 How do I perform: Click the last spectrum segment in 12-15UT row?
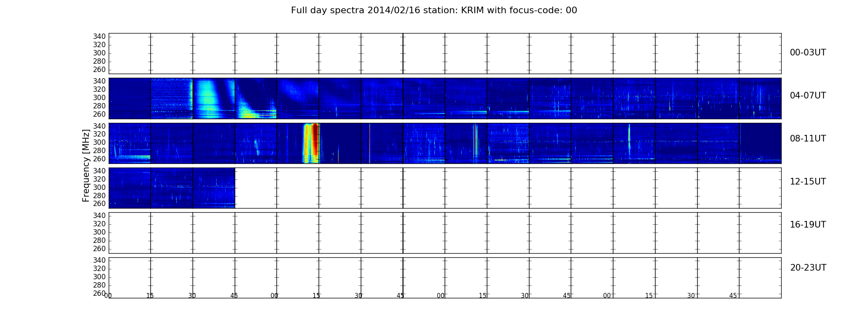pyautogui.click(x=214, y=188)
